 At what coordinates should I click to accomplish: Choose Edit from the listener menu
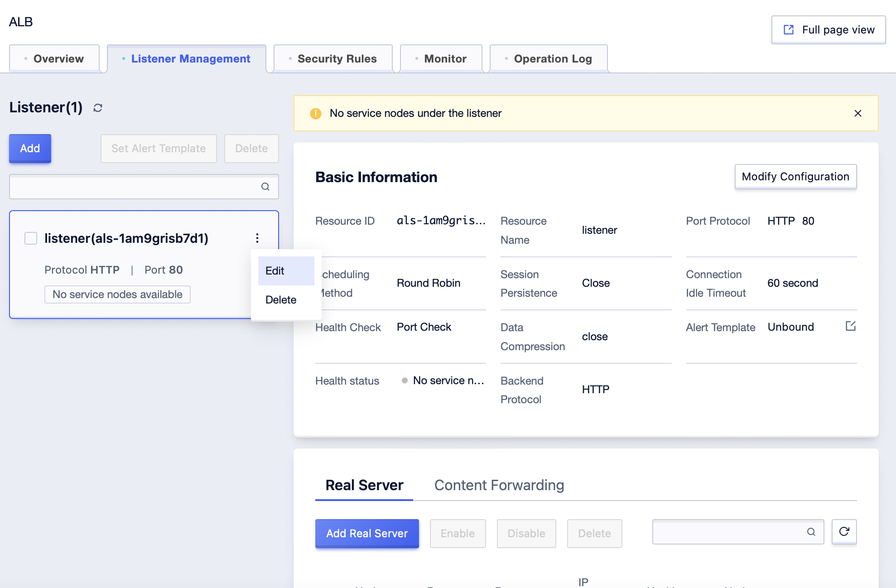[286, 271]
